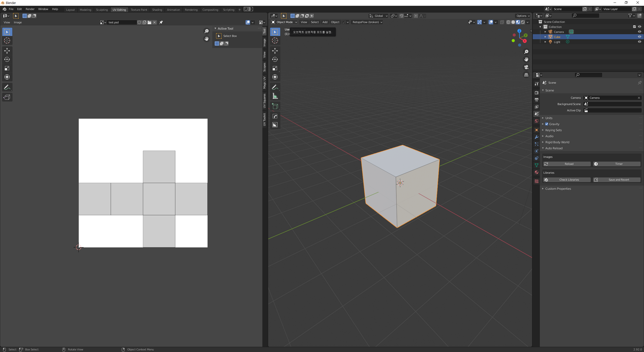The image size is (644, 352).
Task: Open the Global transform orientation dropdown
Action: click(x=379, y=16)
